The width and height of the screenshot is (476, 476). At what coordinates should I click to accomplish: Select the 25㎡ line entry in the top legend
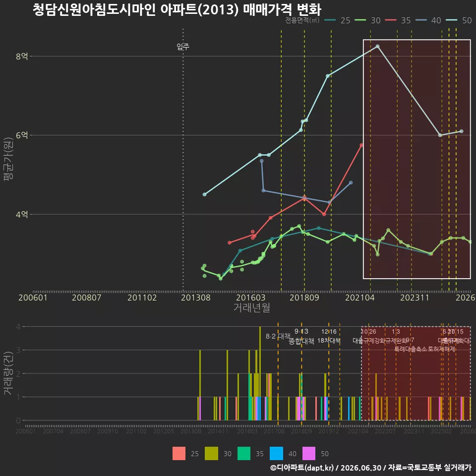click(x=337, y=20)
